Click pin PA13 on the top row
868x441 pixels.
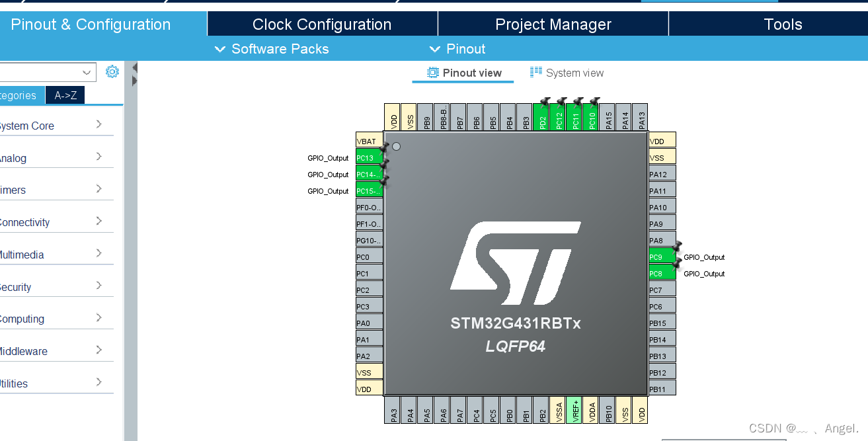(641, 117)
